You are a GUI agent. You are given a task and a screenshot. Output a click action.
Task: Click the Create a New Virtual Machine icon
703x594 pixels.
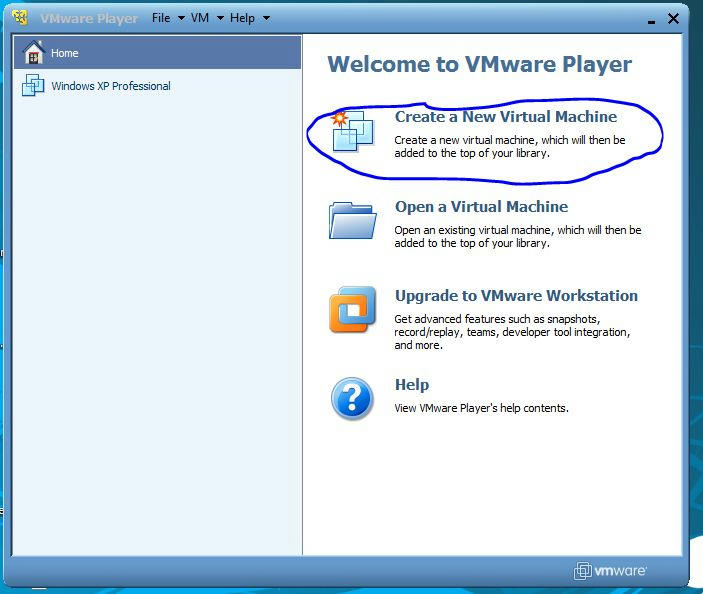click(x=353, y=131)
